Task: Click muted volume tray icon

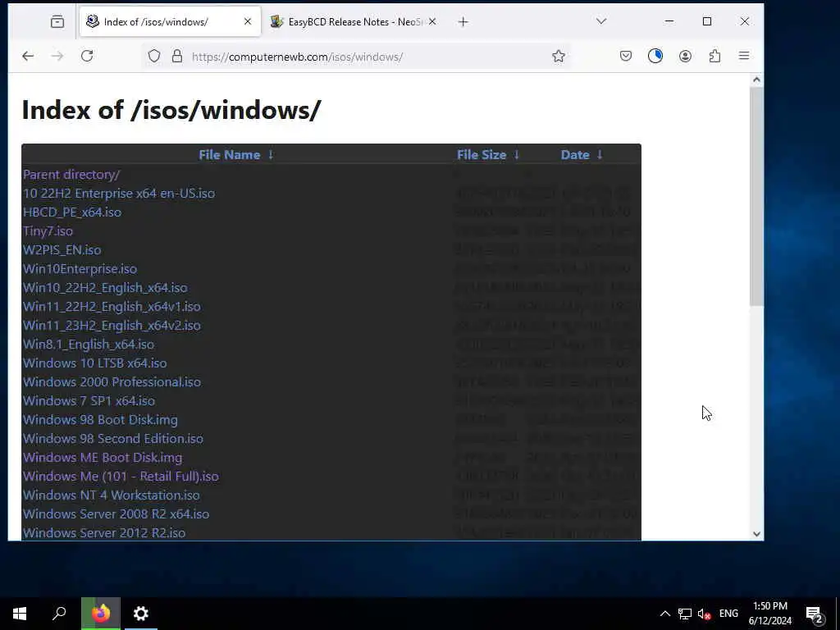Action: 704,614
